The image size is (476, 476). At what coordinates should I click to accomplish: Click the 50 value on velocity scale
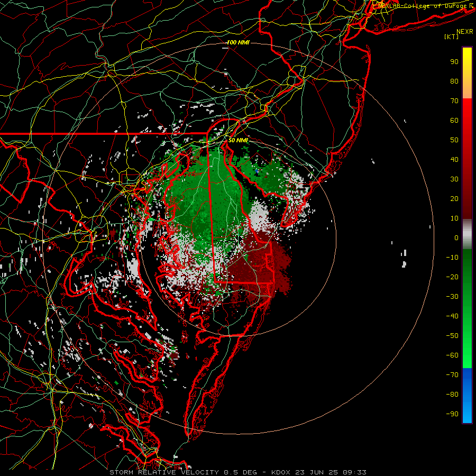click(454, 140)
